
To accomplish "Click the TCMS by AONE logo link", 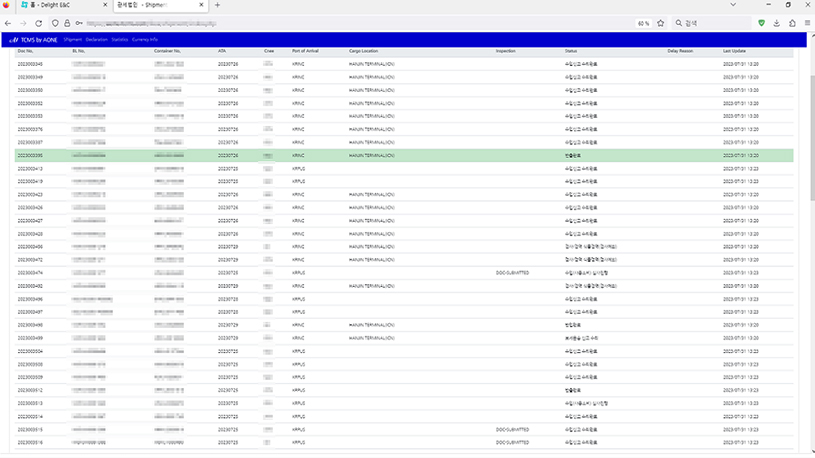I will click(33, 39).
